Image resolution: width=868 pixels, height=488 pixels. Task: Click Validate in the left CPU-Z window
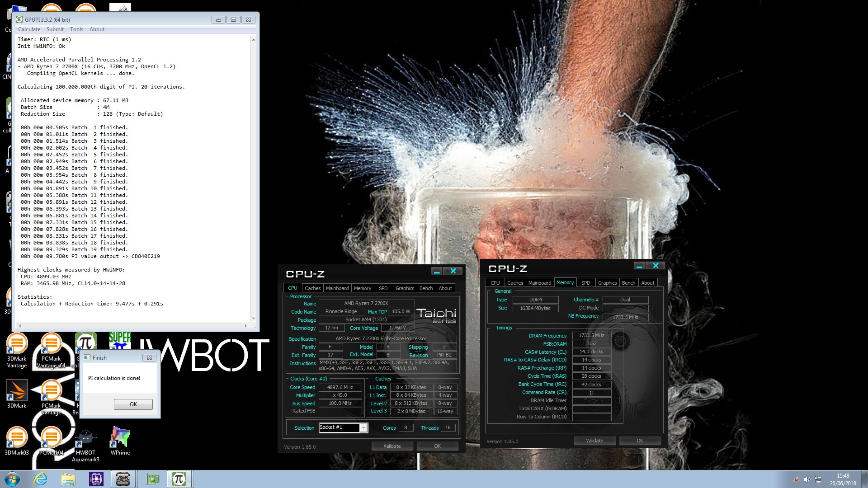[392, 446]
